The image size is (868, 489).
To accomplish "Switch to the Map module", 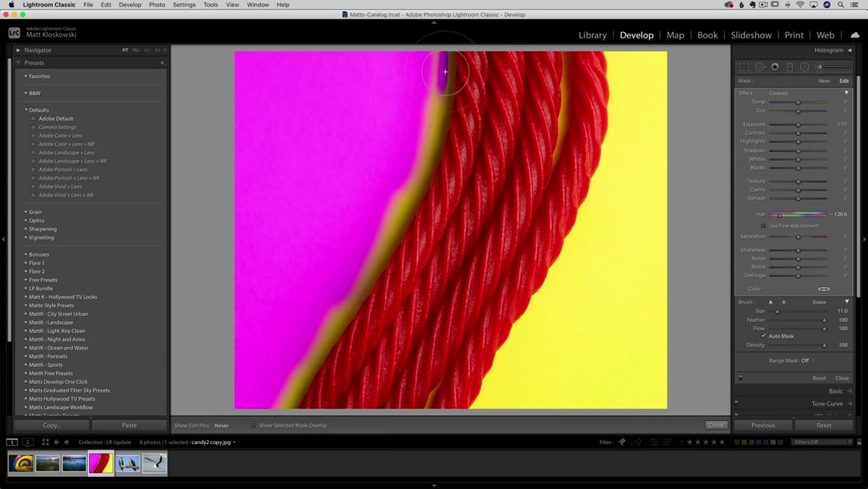I will click(x=675, y=35).
